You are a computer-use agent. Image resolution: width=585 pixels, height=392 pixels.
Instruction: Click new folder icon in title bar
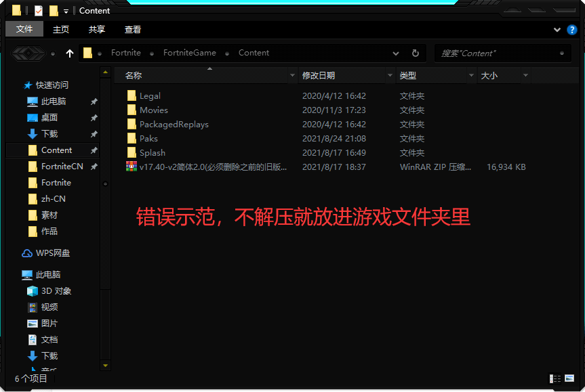point(54,11)
